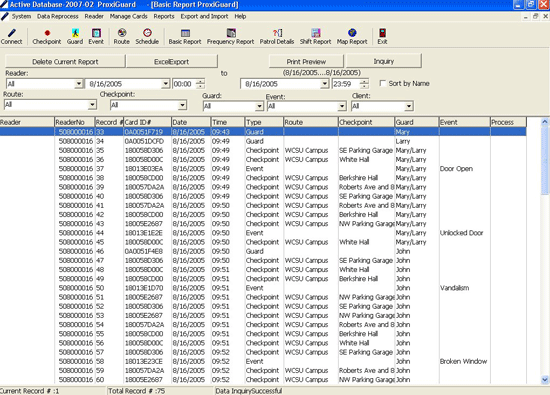Open the Event toolbar icon

96,36
